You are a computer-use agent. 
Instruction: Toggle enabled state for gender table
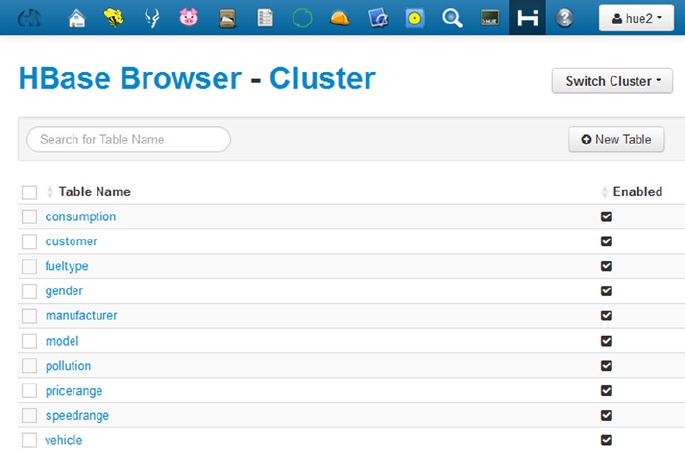click(606, 291)
